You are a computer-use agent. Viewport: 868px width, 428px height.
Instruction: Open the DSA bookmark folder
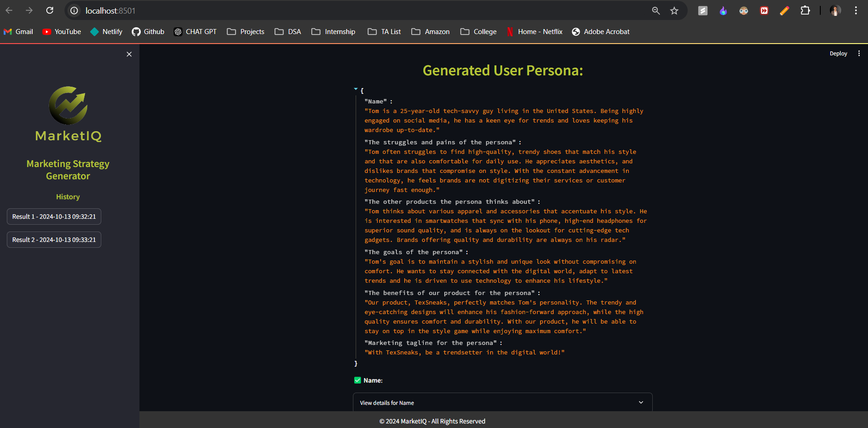click(x=288, y=32)
